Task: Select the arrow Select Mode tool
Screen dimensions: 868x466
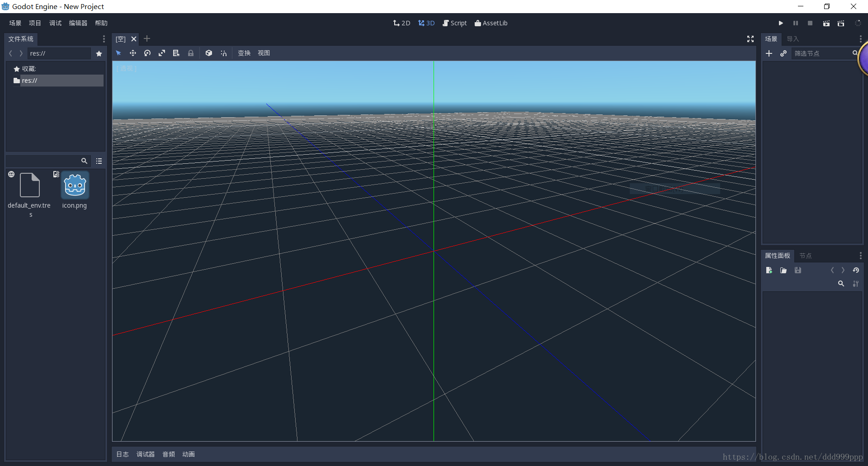Action: click(118, 53)
